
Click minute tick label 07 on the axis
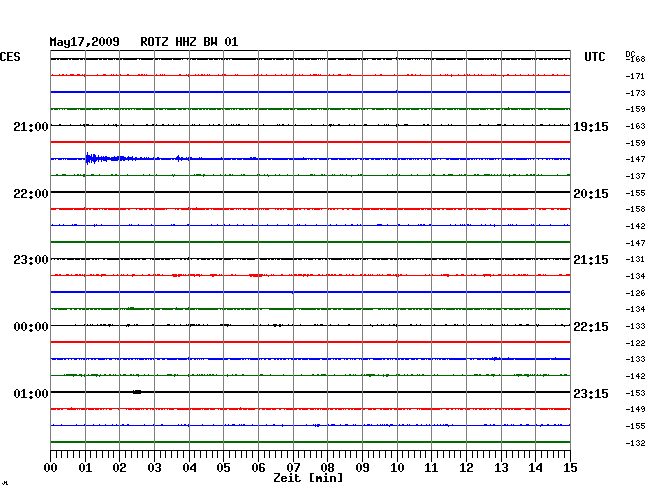(293, 468)
